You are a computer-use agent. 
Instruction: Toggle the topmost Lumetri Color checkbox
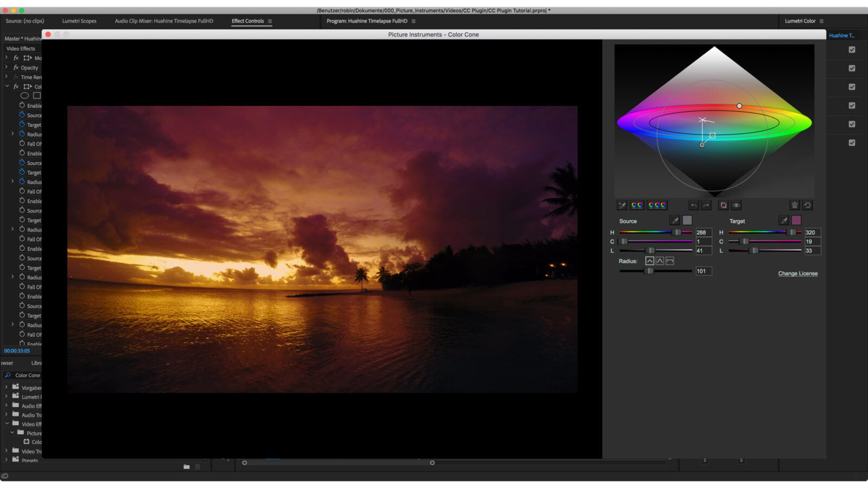coord(852,49)
